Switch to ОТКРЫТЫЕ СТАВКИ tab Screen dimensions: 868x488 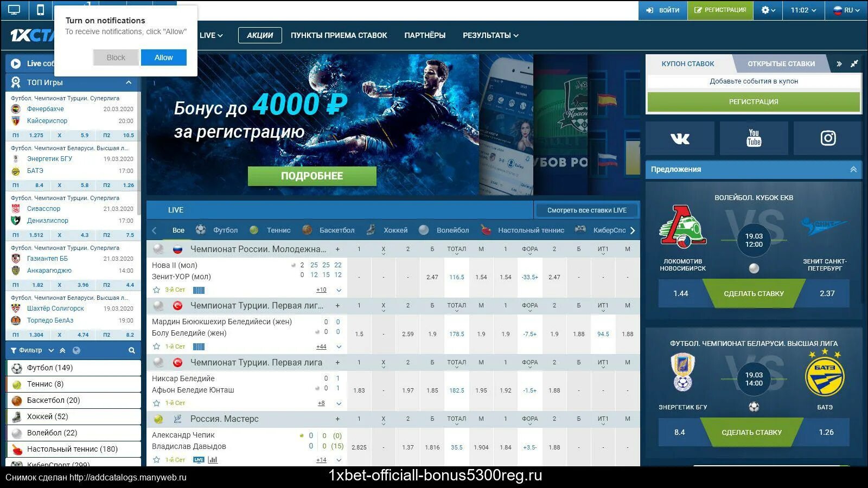click(x=781, y=63)
